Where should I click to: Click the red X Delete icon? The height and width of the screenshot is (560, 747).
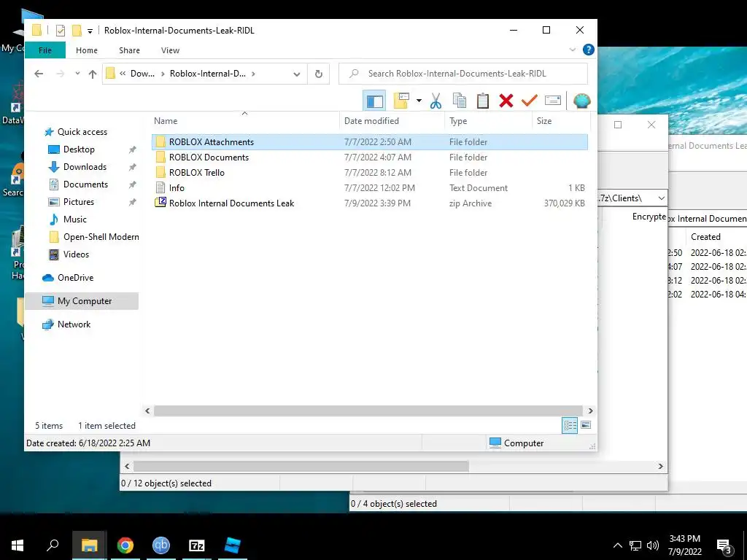(506, 101)
